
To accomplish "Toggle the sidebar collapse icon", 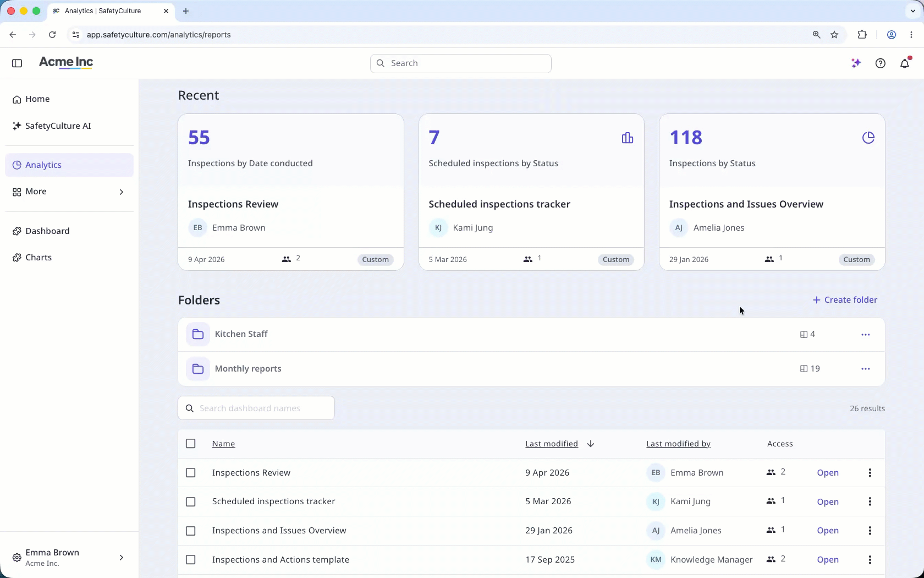I will tap(17, 63).
